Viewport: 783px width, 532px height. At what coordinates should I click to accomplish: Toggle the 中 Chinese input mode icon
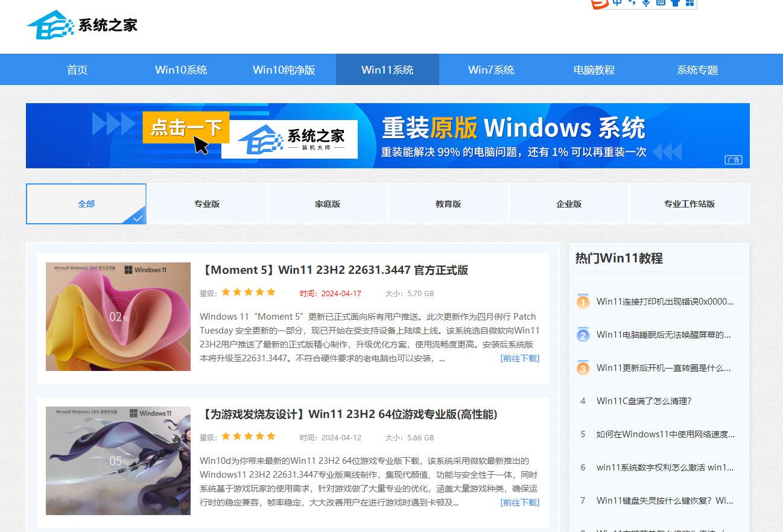[617, 3]
